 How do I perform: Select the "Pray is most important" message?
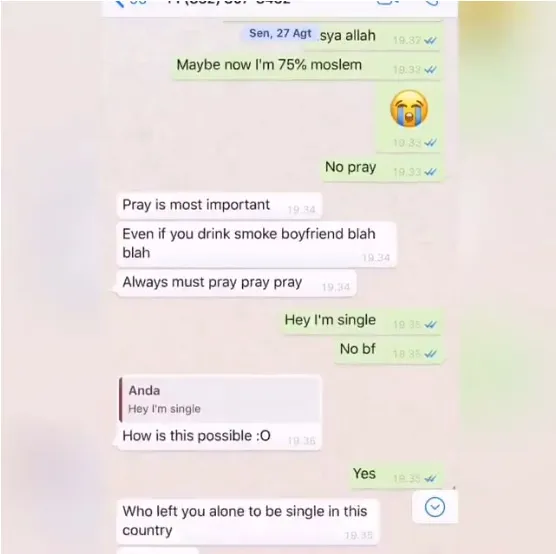pos(219,206)
